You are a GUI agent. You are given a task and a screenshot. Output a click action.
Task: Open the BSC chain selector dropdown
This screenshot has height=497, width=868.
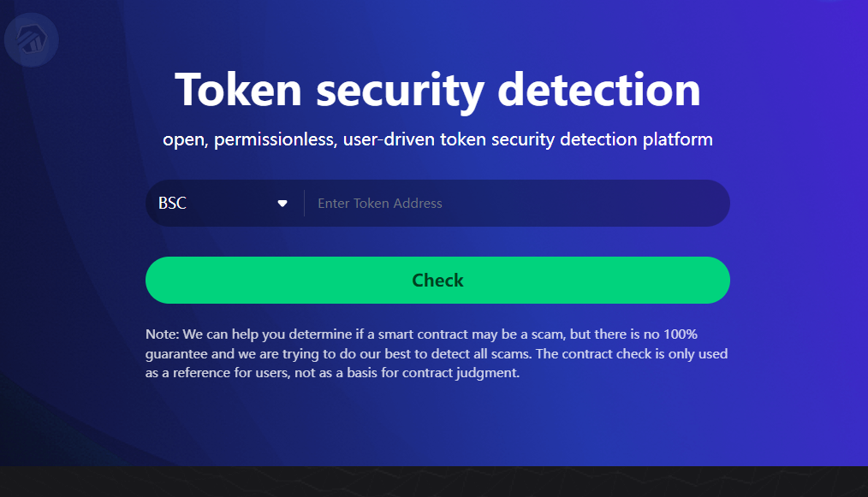pyautogui.click(x=224, y=204)
